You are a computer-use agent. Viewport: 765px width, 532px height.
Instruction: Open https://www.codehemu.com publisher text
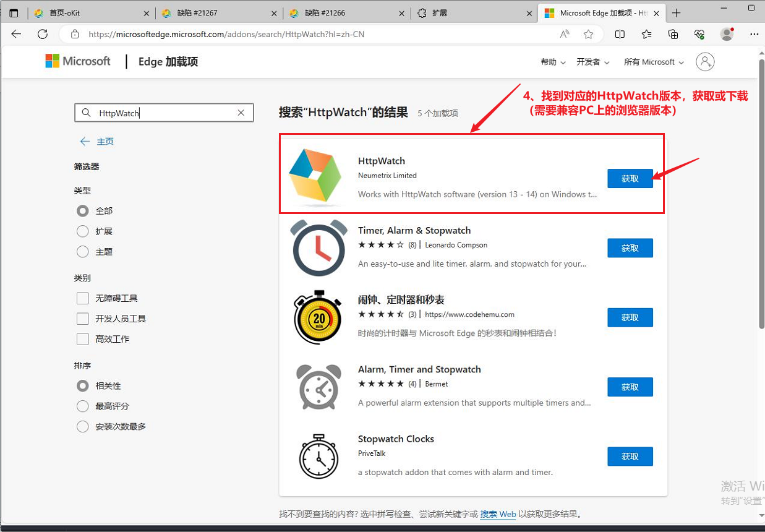(470, 314)
